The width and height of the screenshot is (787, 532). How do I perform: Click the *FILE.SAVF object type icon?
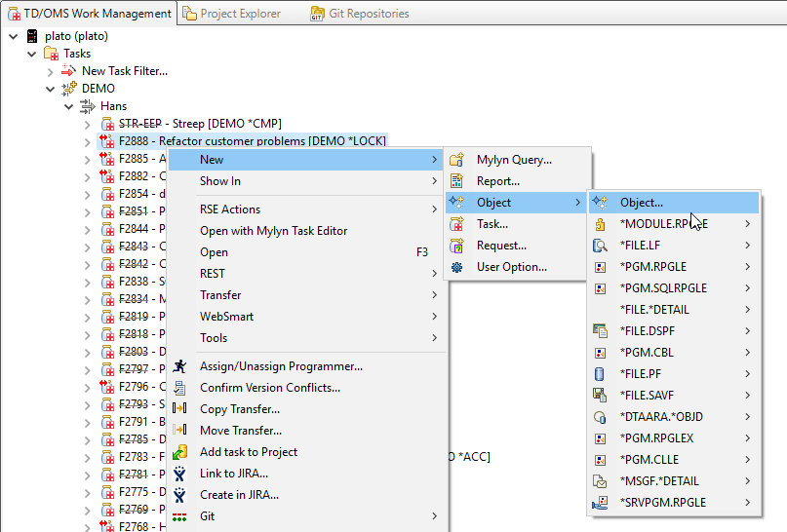coord(601,396)
